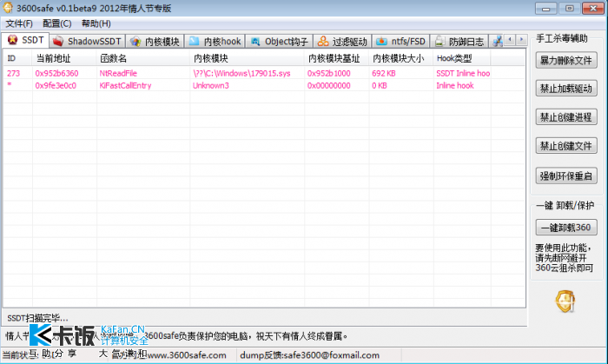Viewport: 608px width, 364px height.
Task: Click the SSDT扫描完毕 status text
Action: (37, 318)
